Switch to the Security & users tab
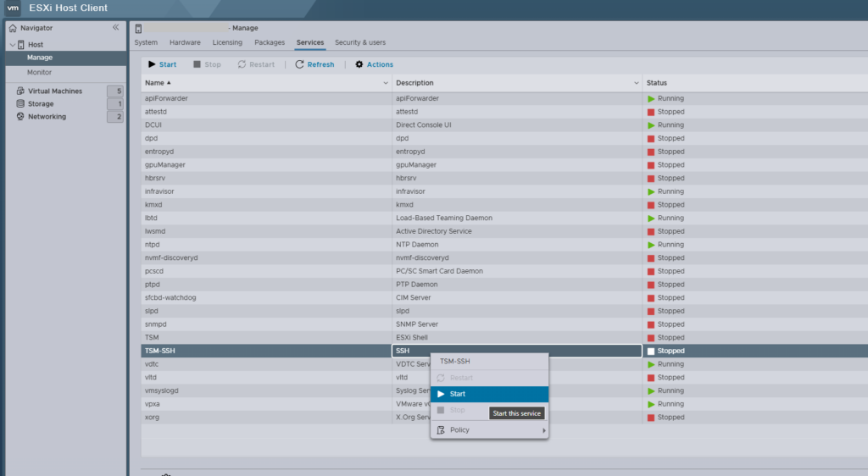Image resolution: width=868 pixels, height=476 pixels. 360,42
